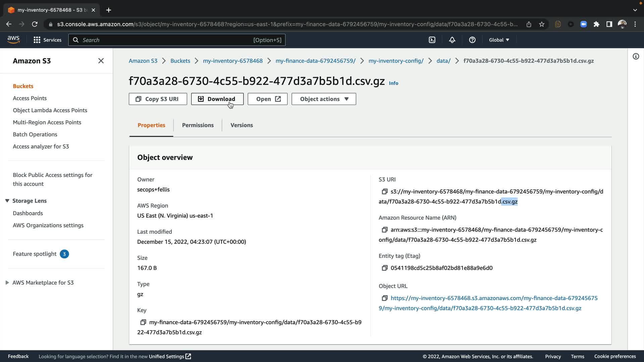Switch to the Versions tab
This screenshot has width=644, height=362.
pyautogui.click(x=241, y=125)
